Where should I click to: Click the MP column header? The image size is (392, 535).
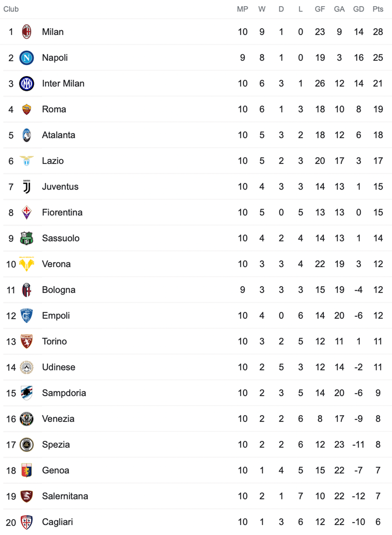pos(242,9)
